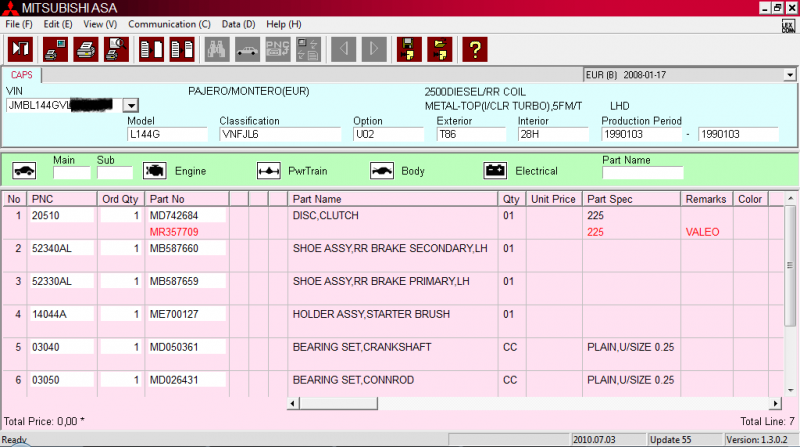Click the Option field U02

388,134
